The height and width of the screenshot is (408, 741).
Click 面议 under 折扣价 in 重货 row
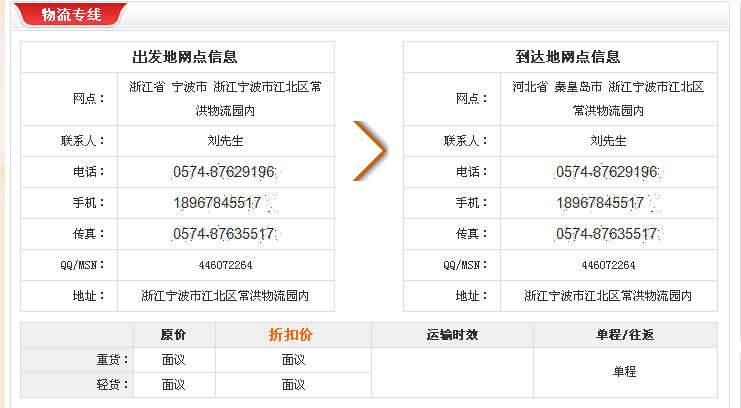point(293,360)
